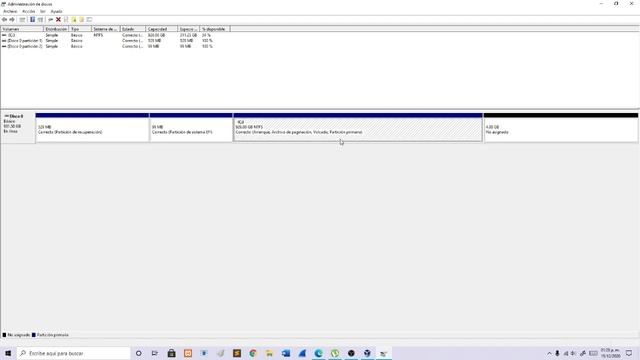
Task: Open Microsoft Store from taskbar
Action: tap(171, 353)
